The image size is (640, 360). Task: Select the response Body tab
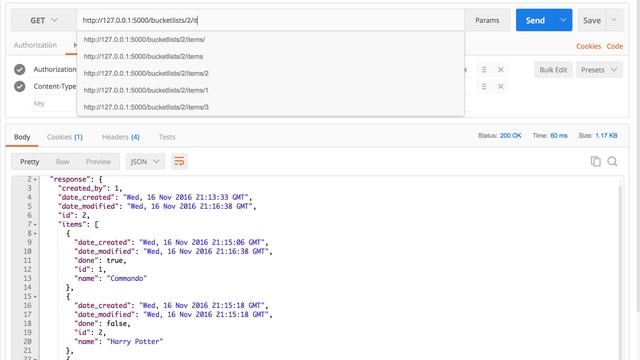click(22, 137)
